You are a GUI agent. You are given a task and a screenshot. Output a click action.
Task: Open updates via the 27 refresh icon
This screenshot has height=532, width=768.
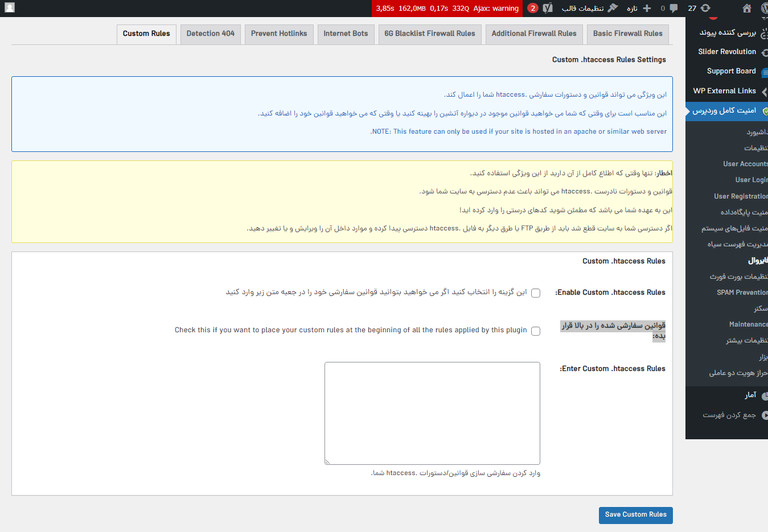[705, 8]
